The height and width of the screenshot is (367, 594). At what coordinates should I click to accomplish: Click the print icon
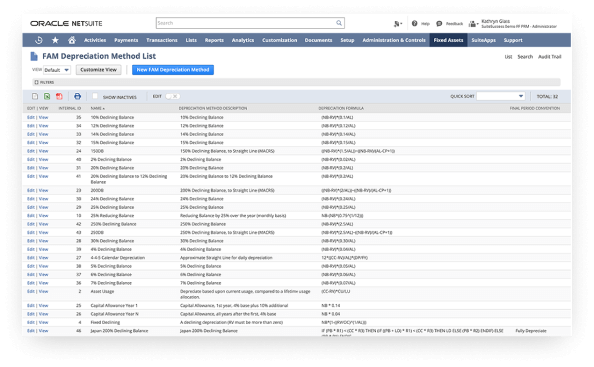click(x=77, y=97)
